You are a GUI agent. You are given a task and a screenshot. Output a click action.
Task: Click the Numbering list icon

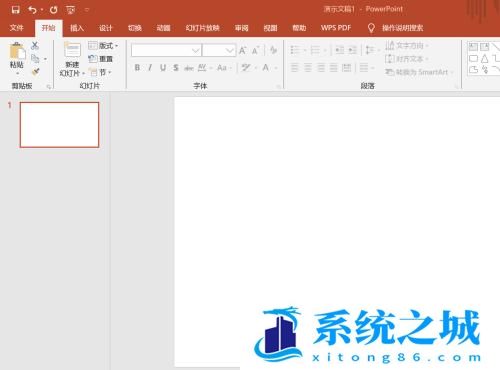point(315,50)
